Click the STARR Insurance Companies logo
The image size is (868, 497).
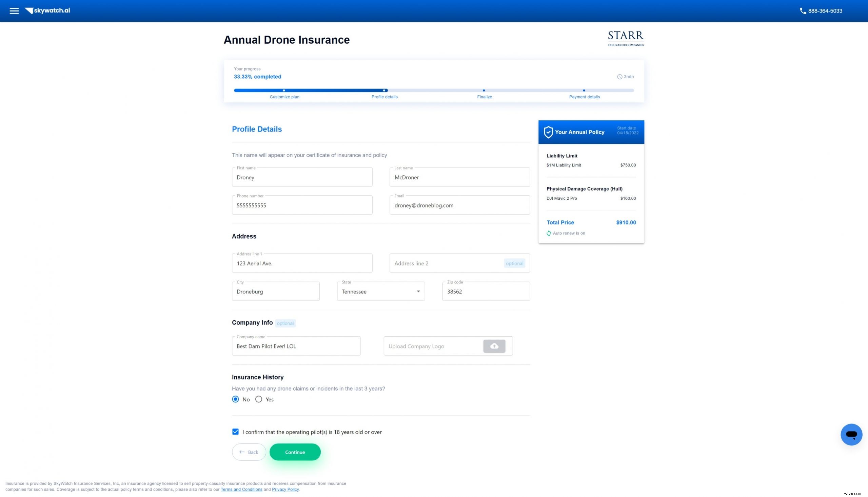(x=625, y=38)
